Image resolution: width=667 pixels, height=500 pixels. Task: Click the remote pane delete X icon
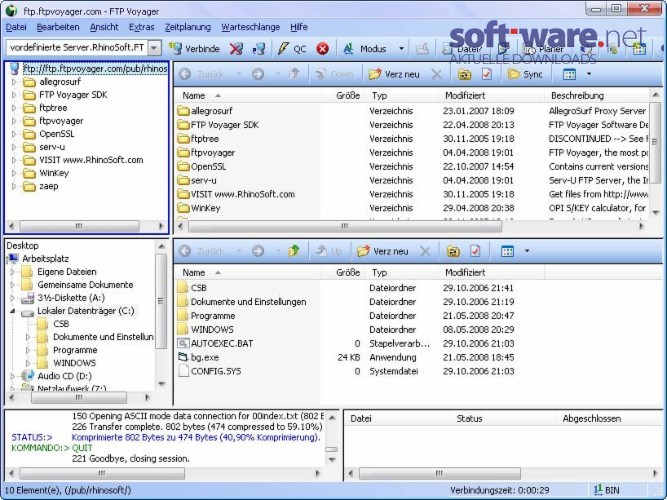(x=436, y=74)
